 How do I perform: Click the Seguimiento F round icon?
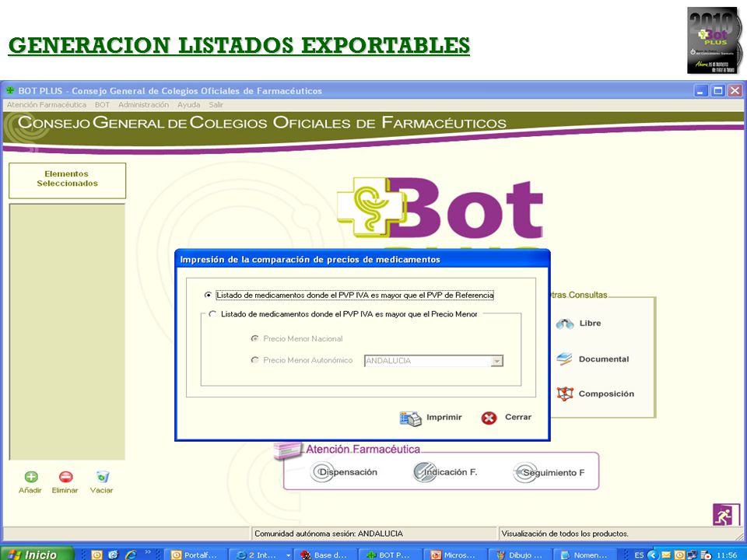point(525,473)
